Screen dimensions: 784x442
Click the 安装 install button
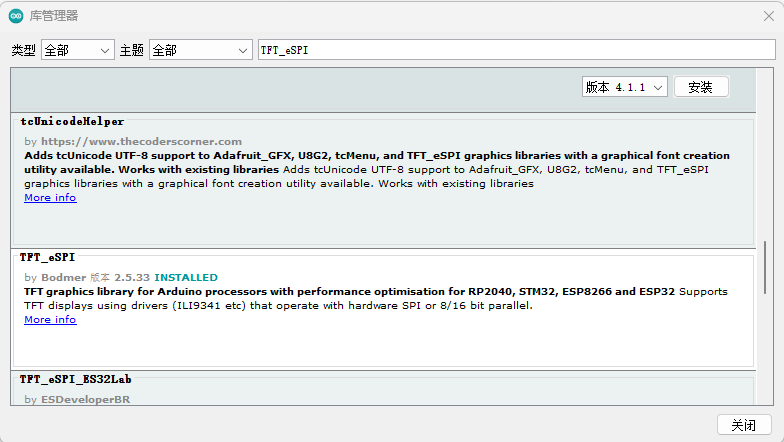pos(701,87)
